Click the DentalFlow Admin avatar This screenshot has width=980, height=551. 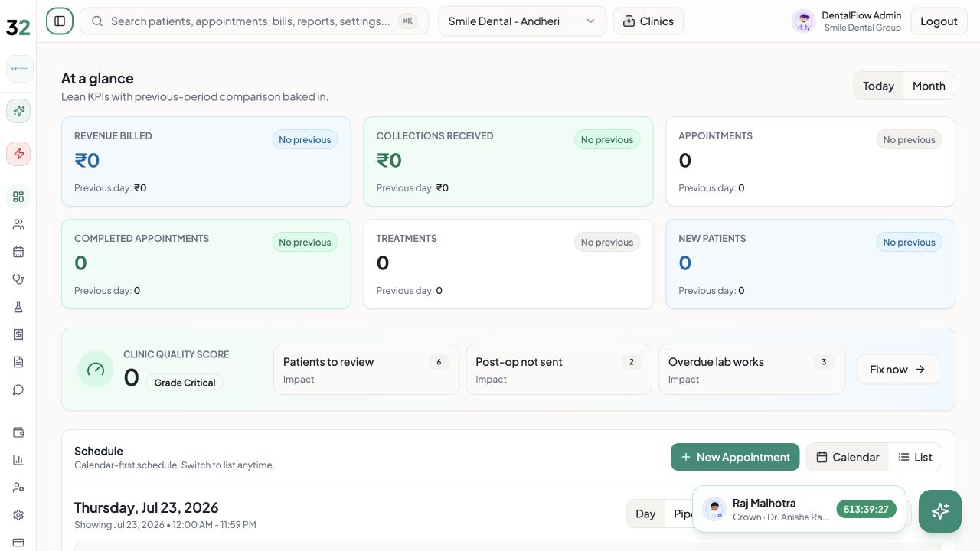pyautogui.click(x=803, y=21)
